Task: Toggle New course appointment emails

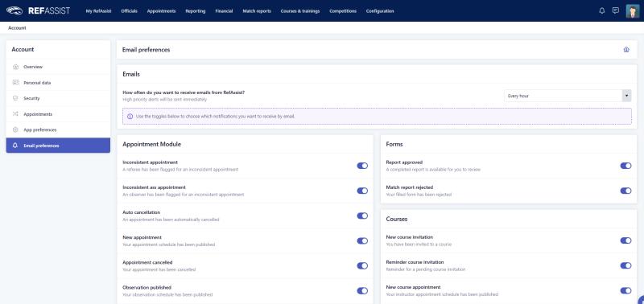Action: coord(625,290)
